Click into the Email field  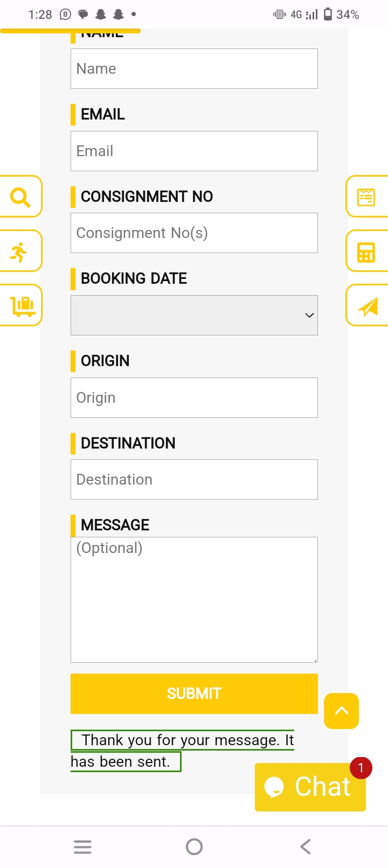(194, 151)
